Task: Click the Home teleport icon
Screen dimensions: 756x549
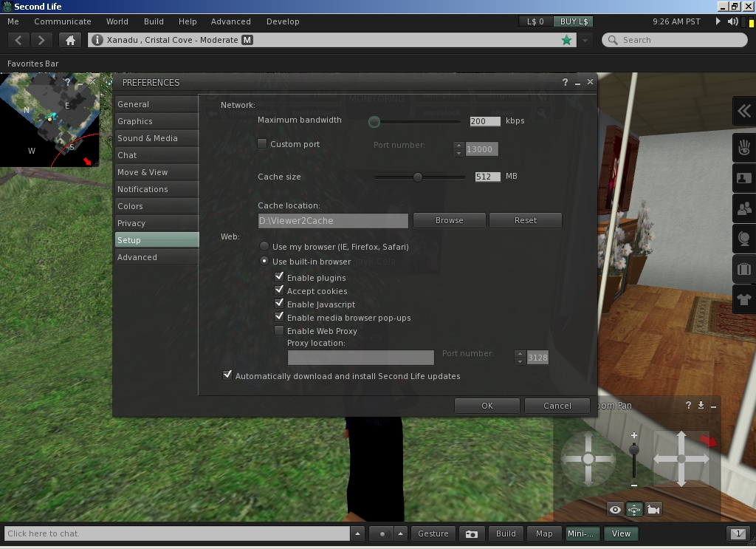Action: (70, 40)
